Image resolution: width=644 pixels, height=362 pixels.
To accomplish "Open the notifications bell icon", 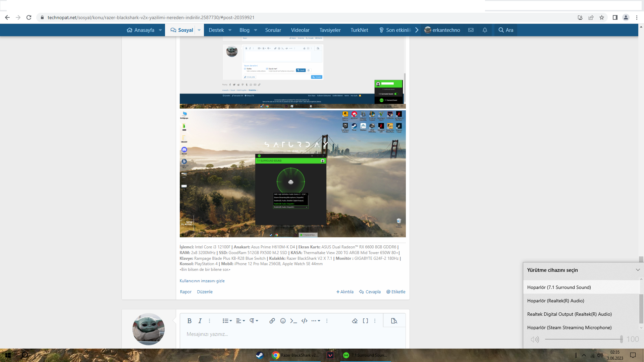I will click(485, 30).
